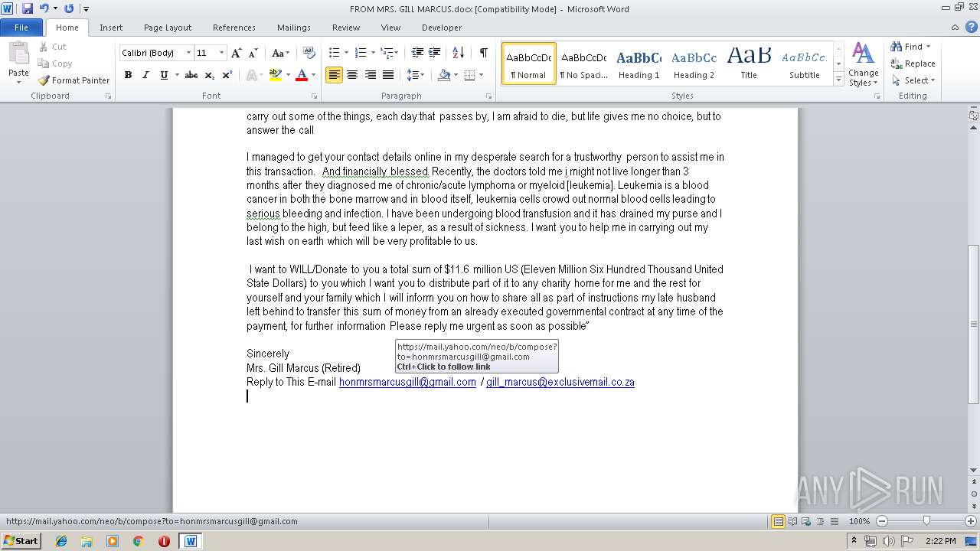This screenshot has height=551, width=980.
Task: Open the Paragraph dialog launcher
Action: (x=488, y=96)
